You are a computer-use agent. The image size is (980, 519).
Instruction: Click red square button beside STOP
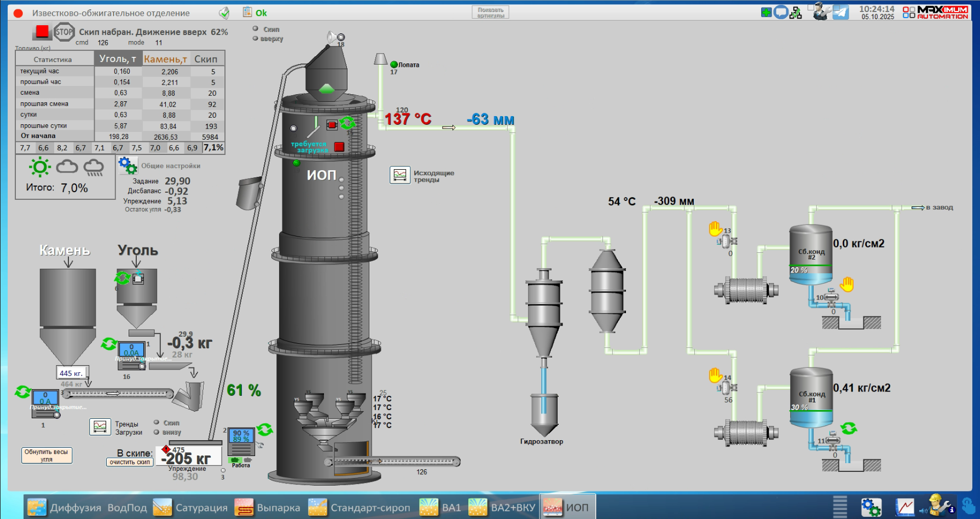(42, 32)
